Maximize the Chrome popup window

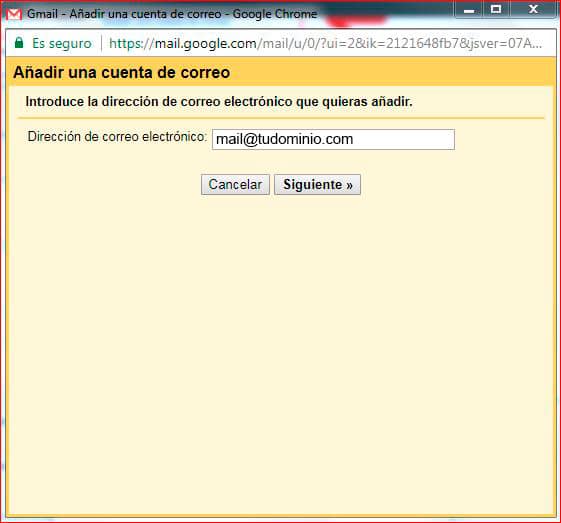[496, 9]
